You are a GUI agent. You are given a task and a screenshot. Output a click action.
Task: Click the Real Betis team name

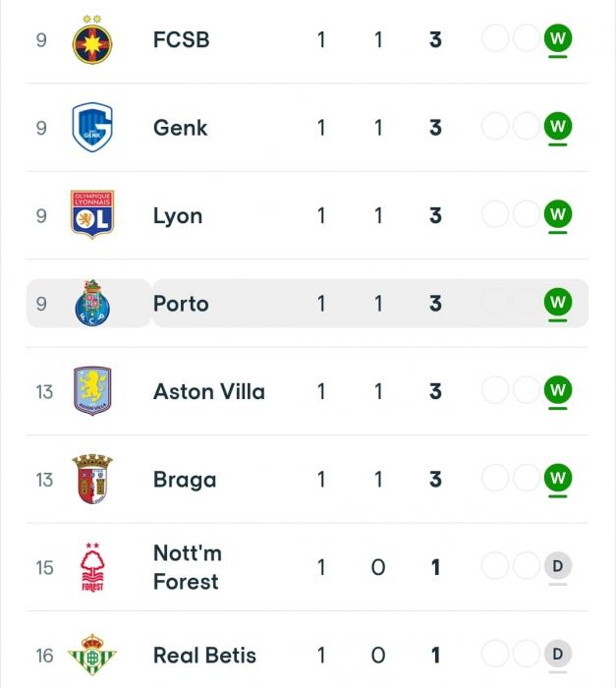click(204, 656)
